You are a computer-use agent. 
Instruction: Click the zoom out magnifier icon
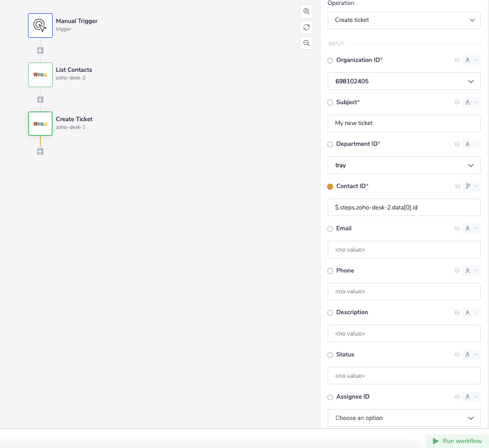pos(306,43)
